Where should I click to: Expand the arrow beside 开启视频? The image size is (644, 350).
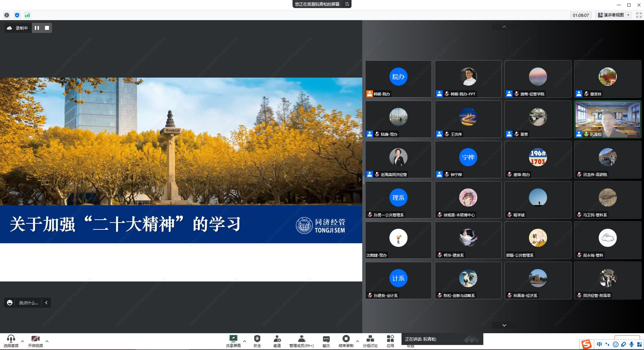(x=47, y=341)
